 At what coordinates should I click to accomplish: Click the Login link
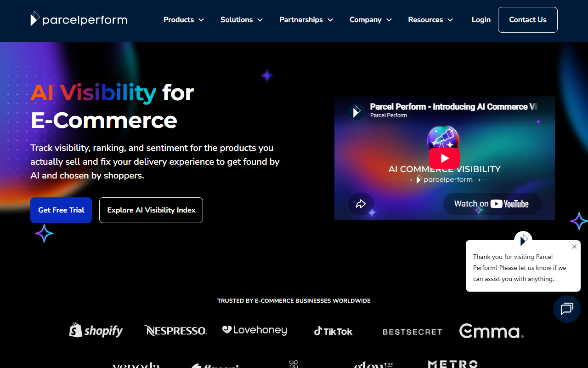481,20
